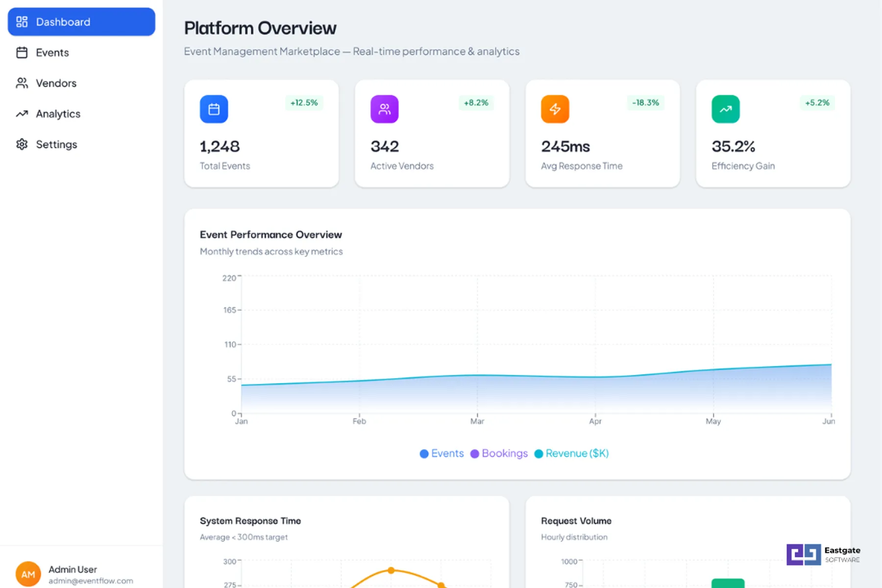882x588 pixels.
Task: Click the System Response Time title
Action: (250, 521)
